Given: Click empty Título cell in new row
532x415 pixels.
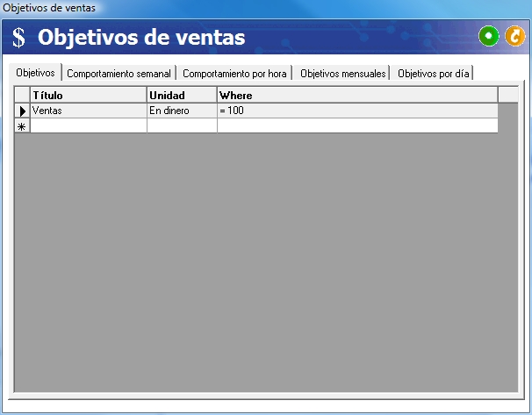Looking at the screenshot, I should pos(88,126).
